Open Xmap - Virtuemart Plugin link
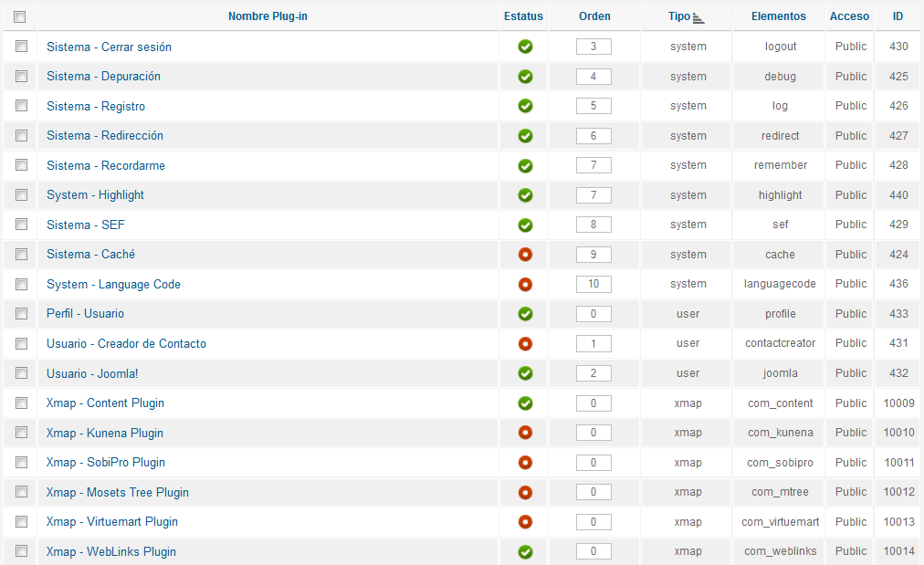The image size is (924, 565). [112, 522]
